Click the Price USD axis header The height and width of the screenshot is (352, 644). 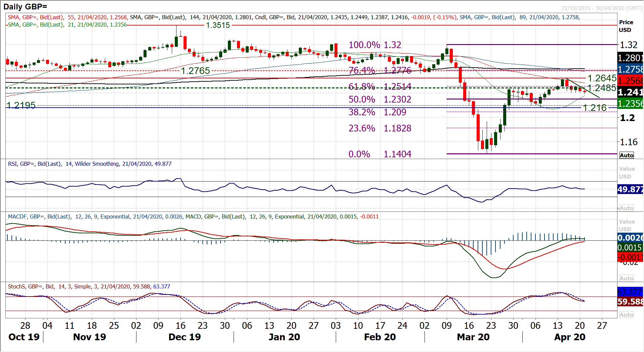[x=626, y=26]
